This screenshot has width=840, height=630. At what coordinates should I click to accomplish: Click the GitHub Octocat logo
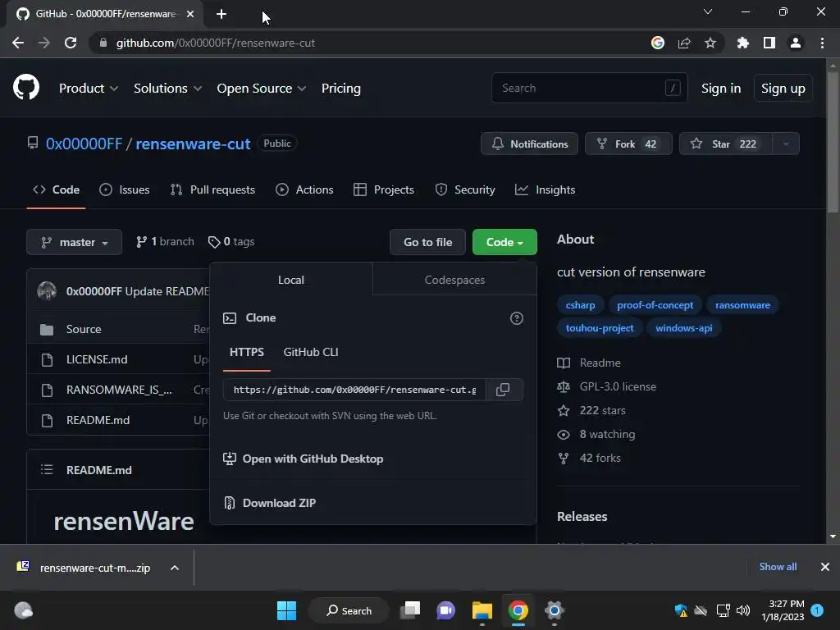(25, 87)
